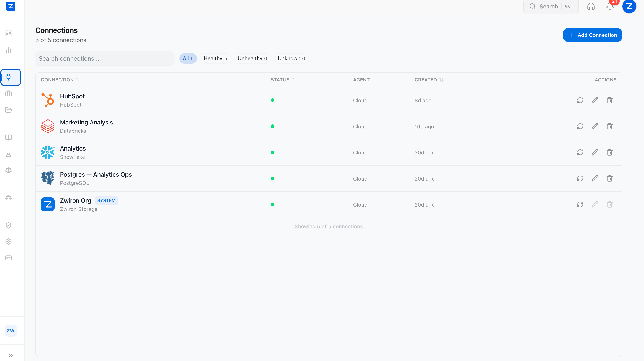Refresh the Marketing Analysis connection

[580, 126]
